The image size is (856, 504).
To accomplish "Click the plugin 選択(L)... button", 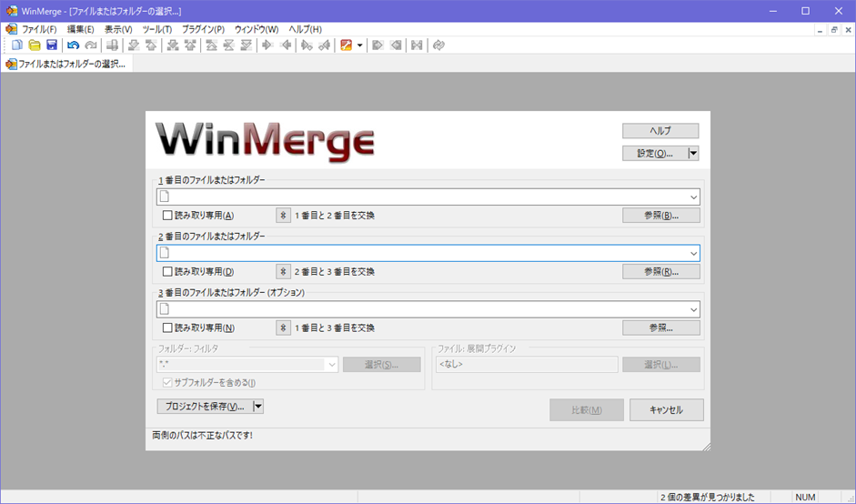I will 661,365.
